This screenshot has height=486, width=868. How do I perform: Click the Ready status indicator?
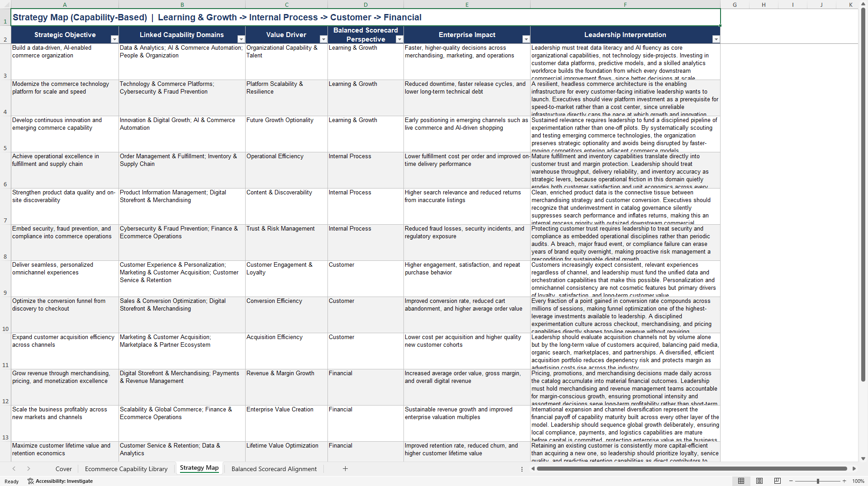tap(12, 481)
